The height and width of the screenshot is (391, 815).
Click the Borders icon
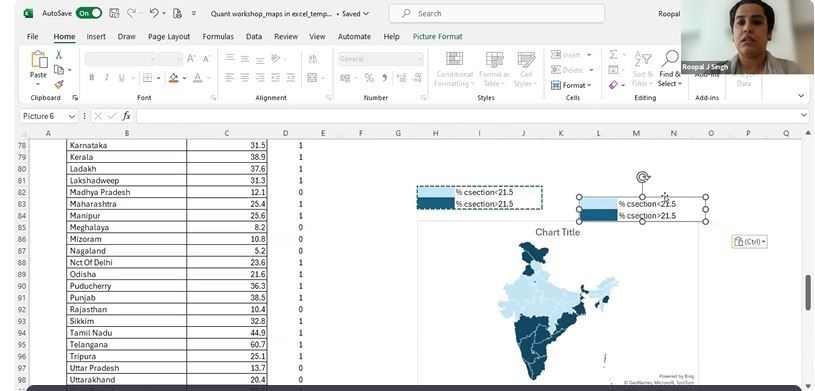[x=148, y=77]
